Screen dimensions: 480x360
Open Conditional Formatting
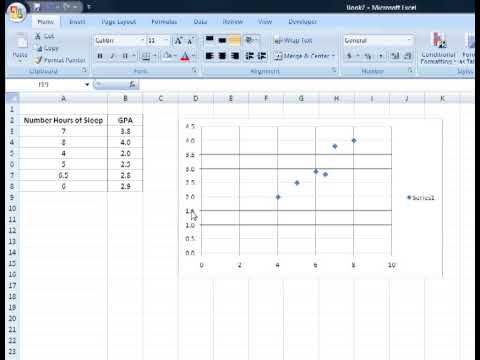(x=438, y=48)
